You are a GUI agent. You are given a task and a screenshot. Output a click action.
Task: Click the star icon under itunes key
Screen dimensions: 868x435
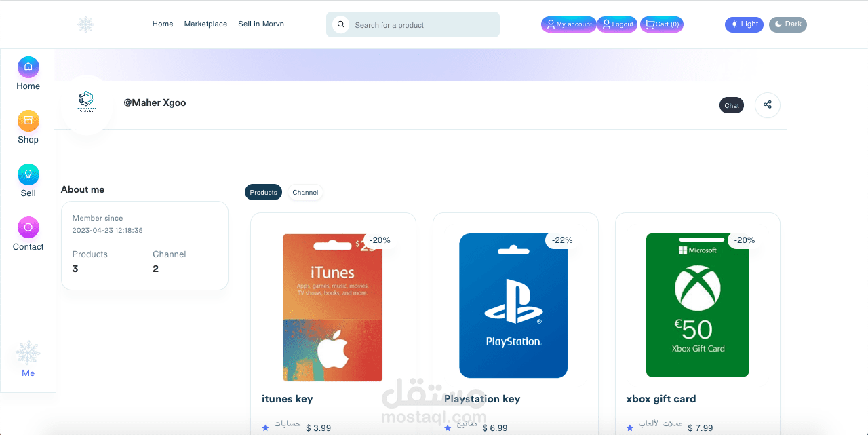pyautogui.click(x=265, y=428)
